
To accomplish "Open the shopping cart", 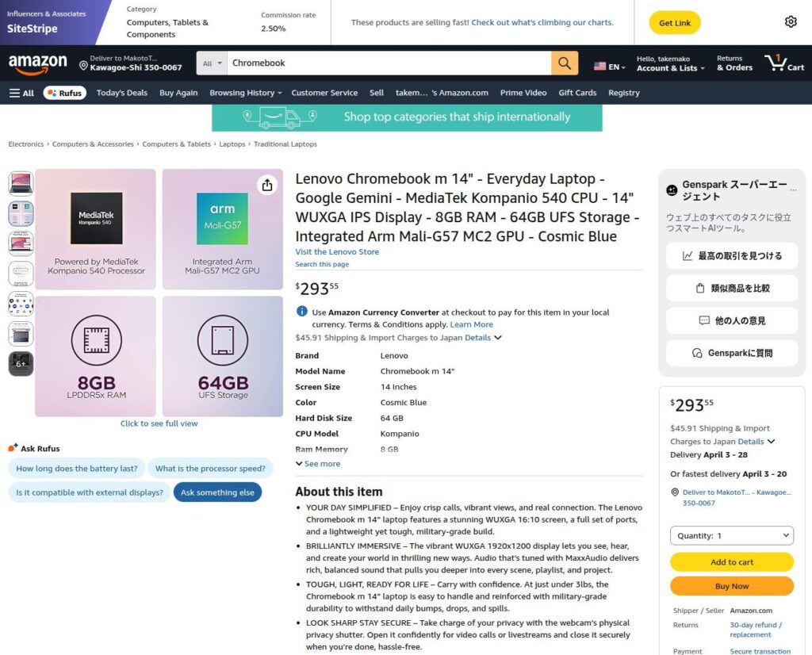I will coord(783,63).
